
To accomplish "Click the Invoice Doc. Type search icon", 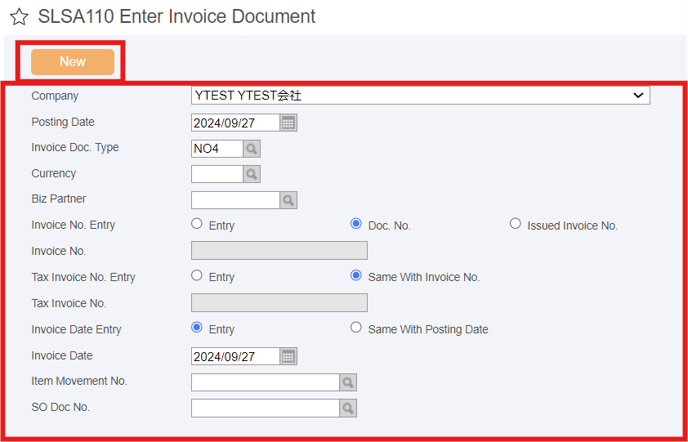I will (x=252, y=149).
